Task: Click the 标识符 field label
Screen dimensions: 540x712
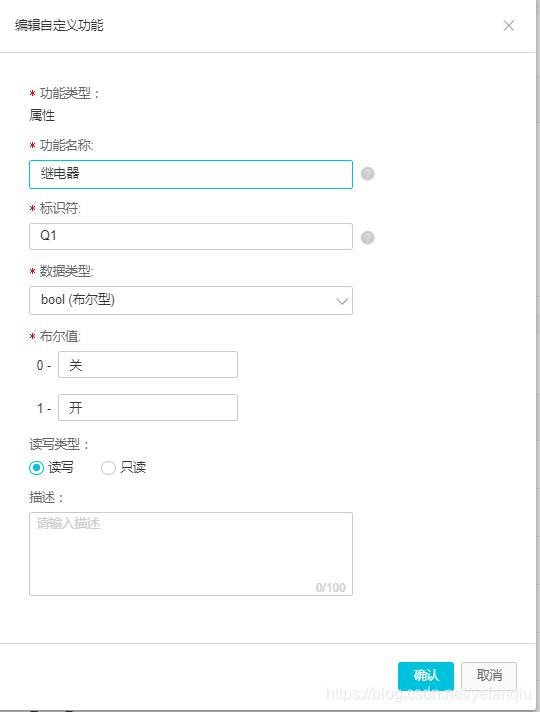Action: 60,208
